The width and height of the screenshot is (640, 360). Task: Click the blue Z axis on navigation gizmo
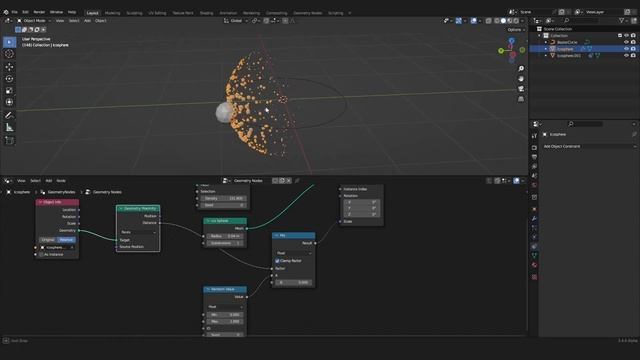(x=511, y=41)
